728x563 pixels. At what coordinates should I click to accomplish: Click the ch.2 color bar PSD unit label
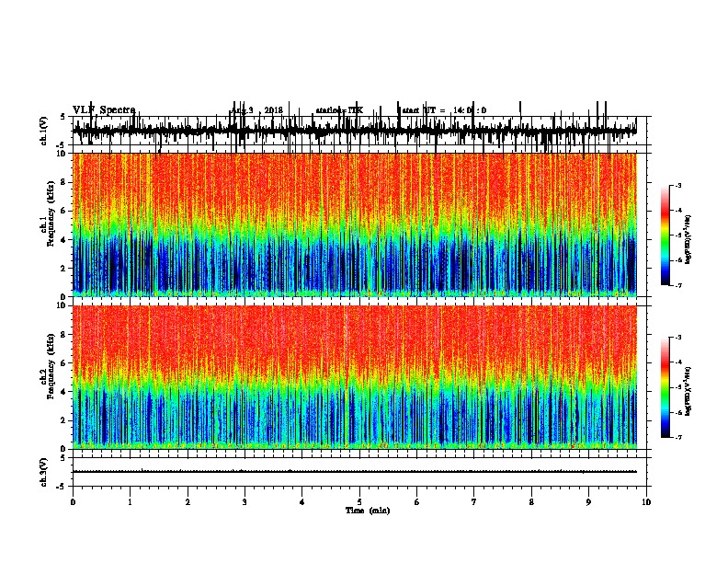688,391
